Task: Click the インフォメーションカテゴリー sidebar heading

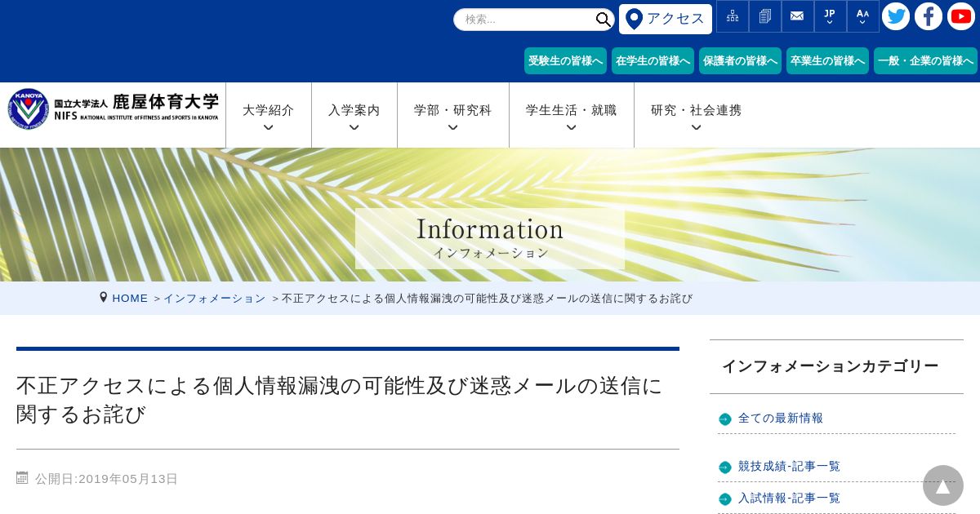Action: [x=830, y=366]
